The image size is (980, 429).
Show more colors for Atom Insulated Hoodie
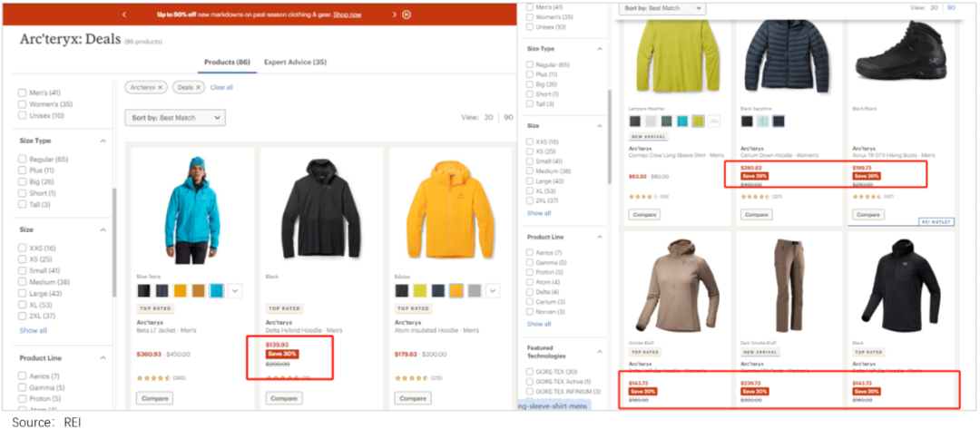click(x=493, y=290)
